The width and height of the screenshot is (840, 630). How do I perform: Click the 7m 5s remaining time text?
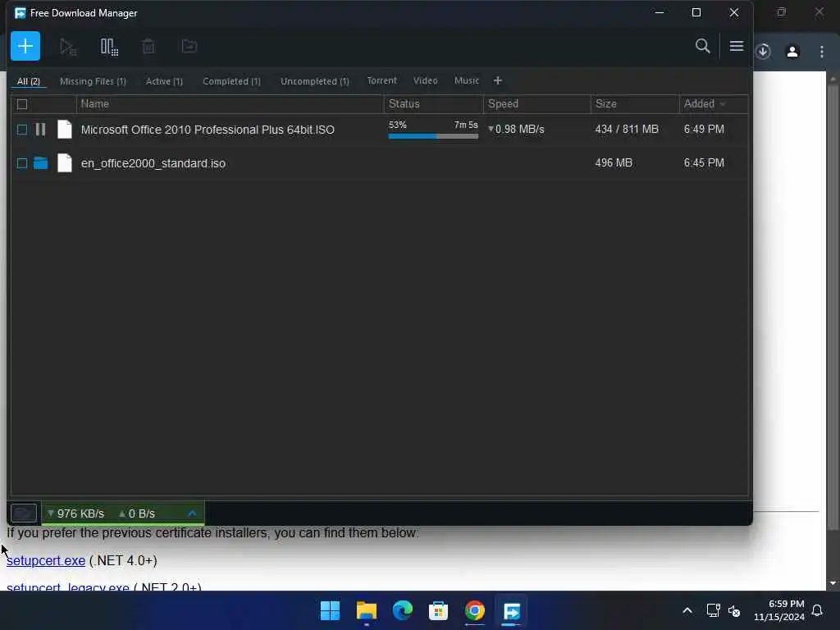tap(466, 125)
